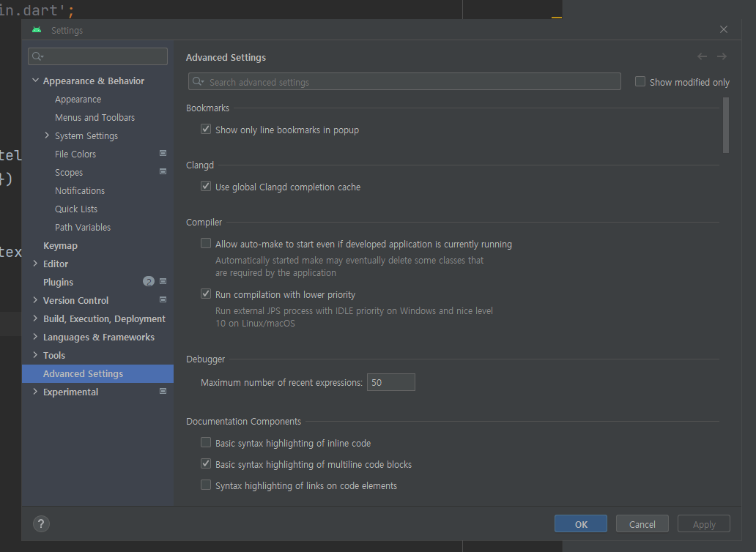Close the Settings dialog with X
The width and height of the screenshot is (756, 552).
[x=724, y=29]
